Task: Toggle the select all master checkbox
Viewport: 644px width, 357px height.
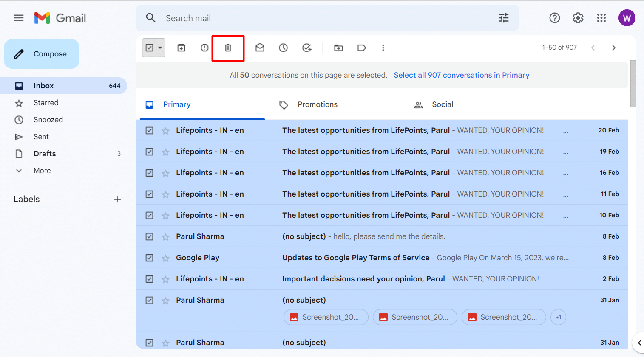Action: click(x=150, y=48)
